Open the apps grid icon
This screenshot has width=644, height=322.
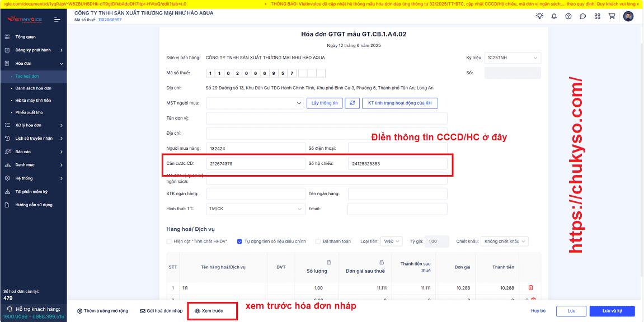tap(597, 16)
